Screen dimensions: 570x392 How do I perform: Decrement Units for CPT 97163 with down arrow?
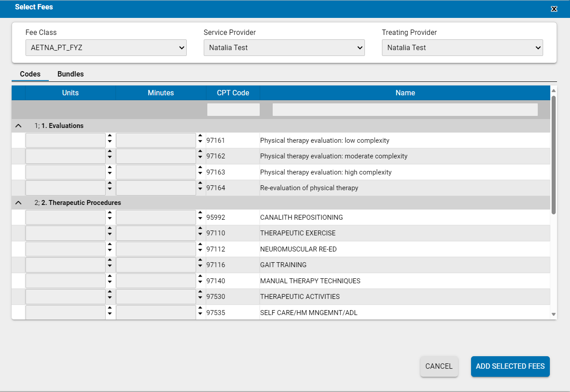tap(110, 174)
